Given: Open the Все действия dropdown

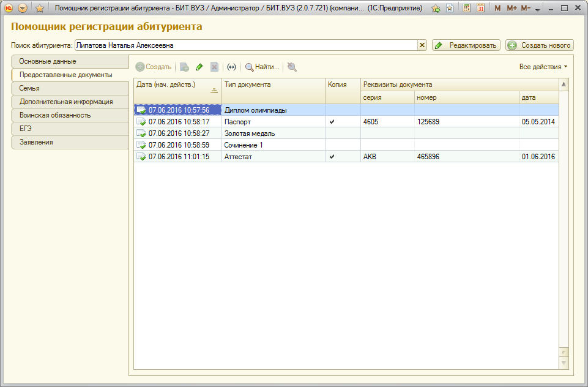Looking at the screenshot, I should click(543, 67).
